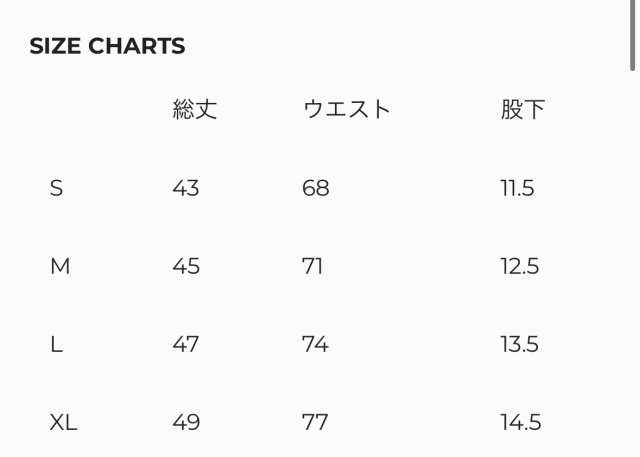The image size is (640, 457).
Task: Click the waist value 68 for size S
Action: [x=315, y=188]
